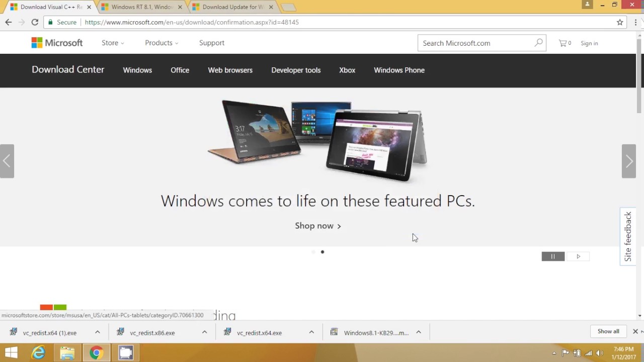
Task: Open Download Center home link
Action: click(68, 70)
